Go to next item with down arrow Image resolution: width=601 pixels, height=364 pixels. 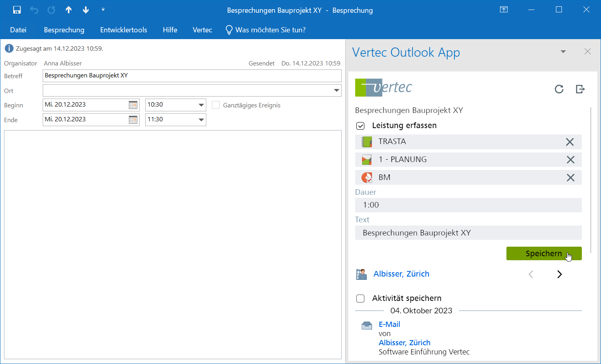tap(86, 10)
